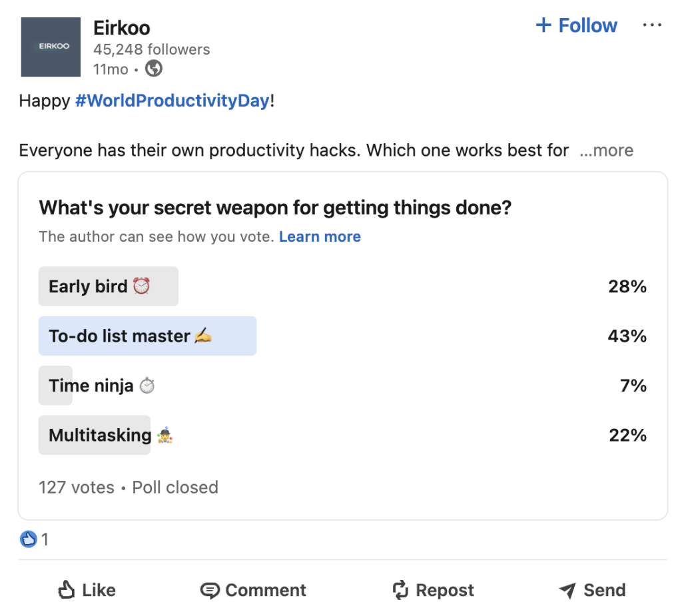
Task: Click the reaction count number 1
Action: tap(45, 539)
